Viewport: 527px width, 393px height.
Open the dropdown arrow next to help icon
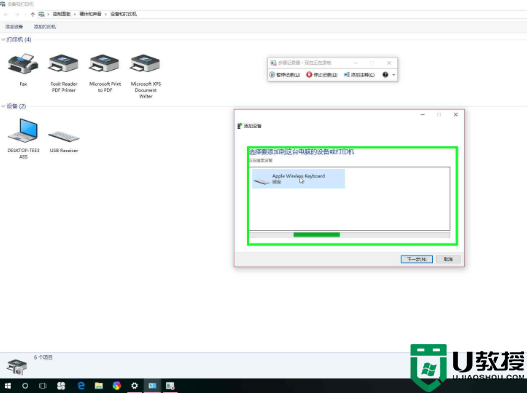(x=394, y=75)
